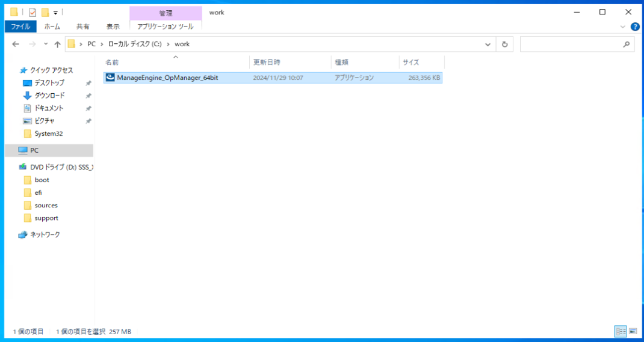This screenshot has height=342, width=644.
Task: Navigate to ローカル ディスク (C:) in breadcrumb
Action: (135, 44)
